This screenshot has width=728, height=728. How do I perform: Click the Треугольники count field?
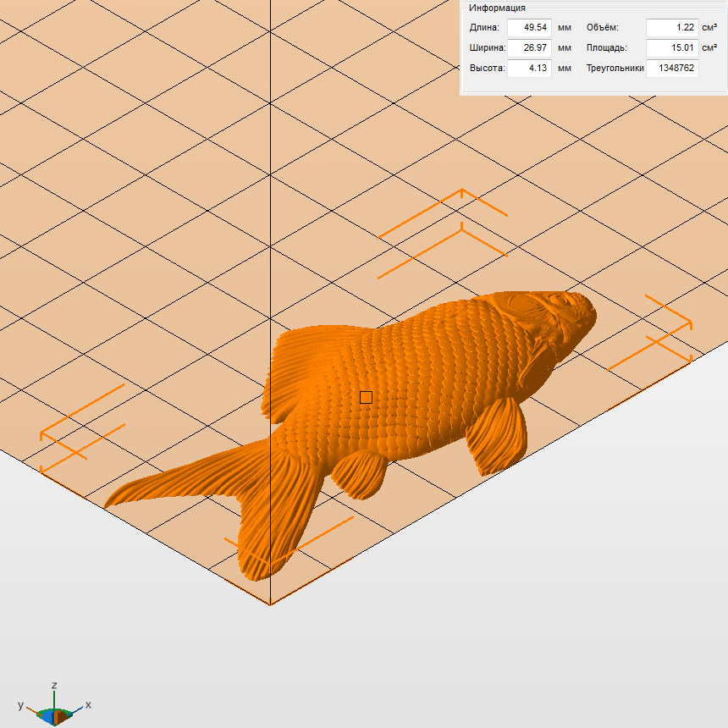coord(672,68)
